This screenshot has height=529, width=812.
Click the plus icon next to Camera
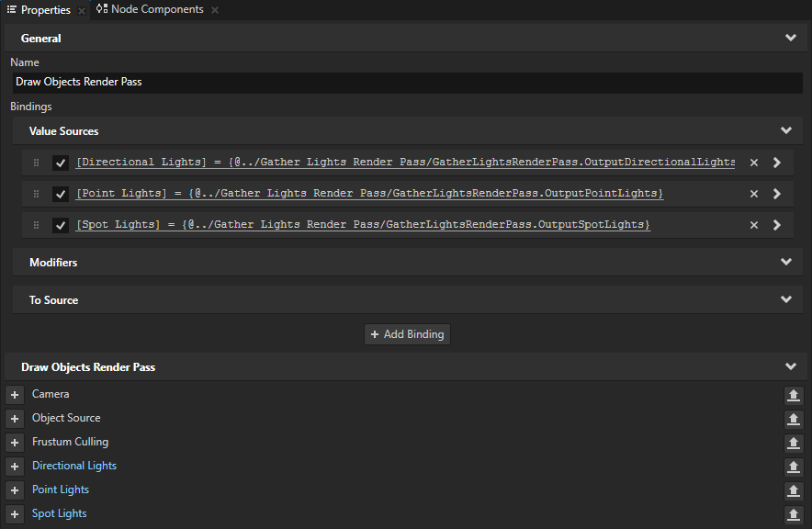[14, 394]
